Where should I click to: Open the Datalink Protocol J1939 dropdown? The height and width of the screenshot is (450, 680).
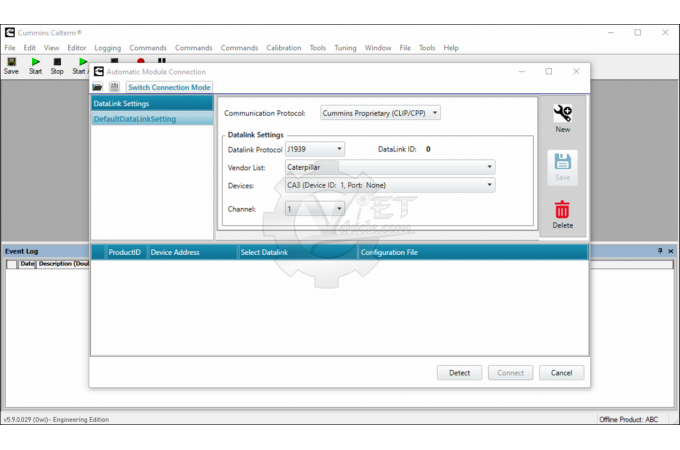(x=315, y=149)
